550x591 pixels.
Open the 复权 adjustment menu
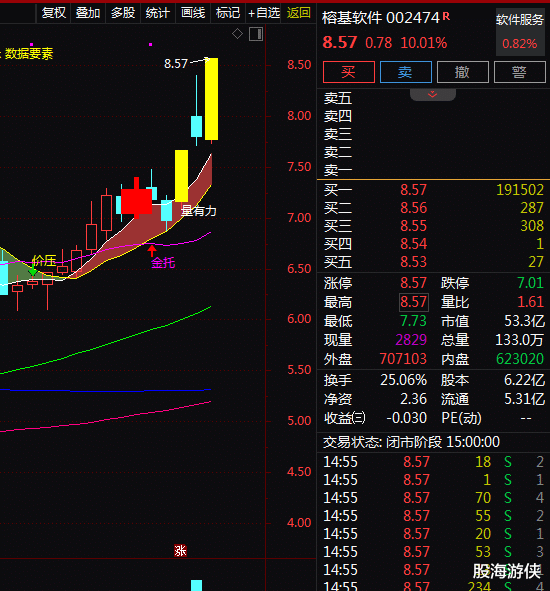[54, 13]
